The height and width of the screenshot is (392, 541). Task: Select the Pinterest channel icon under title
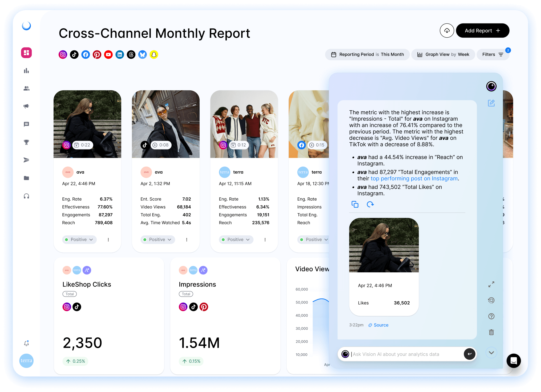pyautogui.click(x=97, y=55)
